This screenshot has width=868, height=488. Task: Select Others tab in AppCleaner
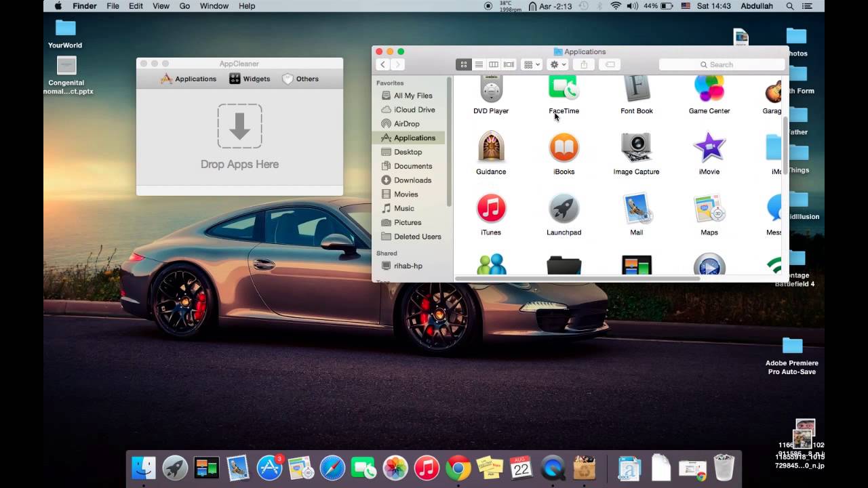coord(300,79)
